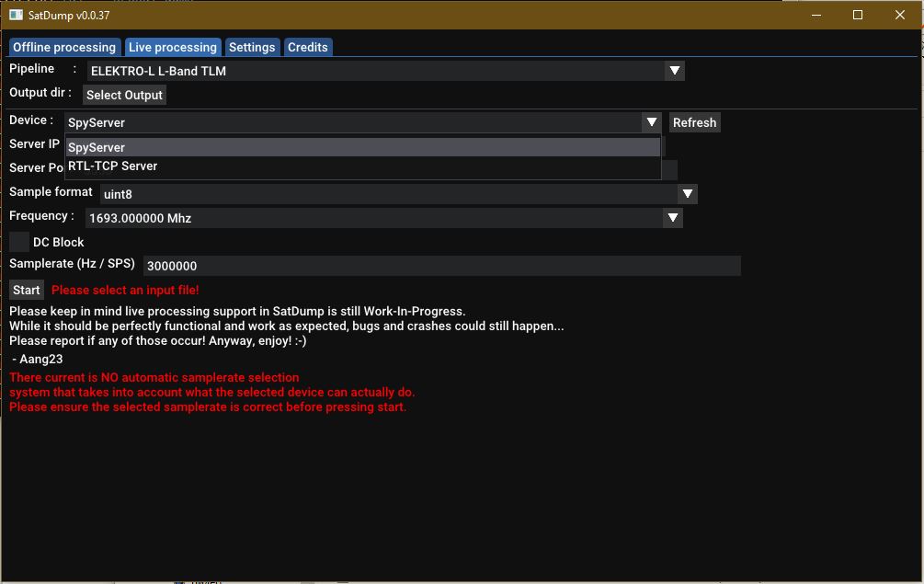Click the Samplerate input field showing 3000000
This screenshot has height=584, width=924.
coord(442,266)
